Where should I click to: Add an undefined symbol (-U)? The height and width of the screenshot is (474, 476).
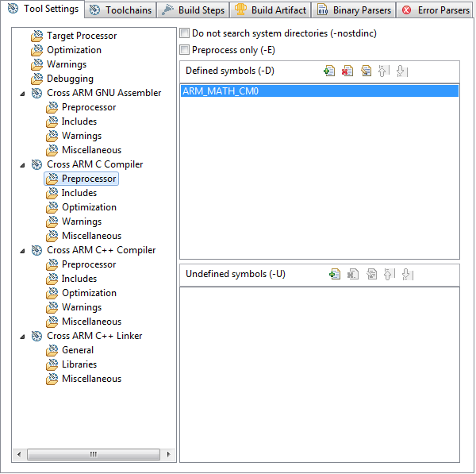point(335,275)
